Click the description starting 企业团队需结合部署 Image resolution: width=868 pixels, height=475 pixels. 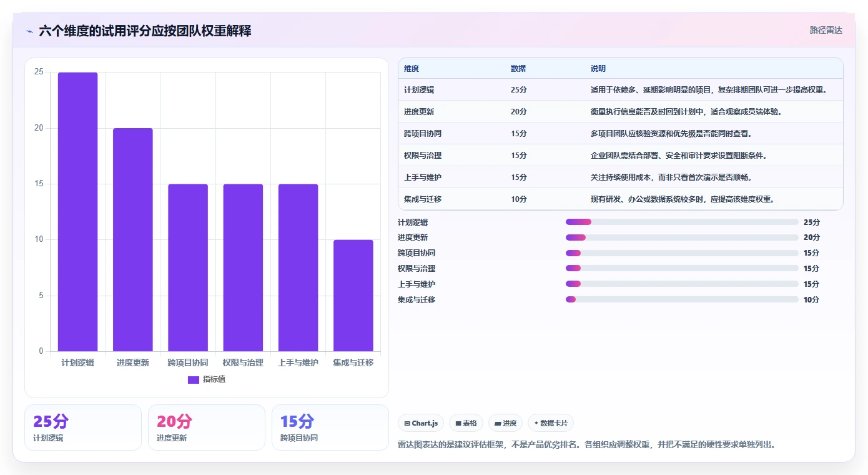(679, 156)
